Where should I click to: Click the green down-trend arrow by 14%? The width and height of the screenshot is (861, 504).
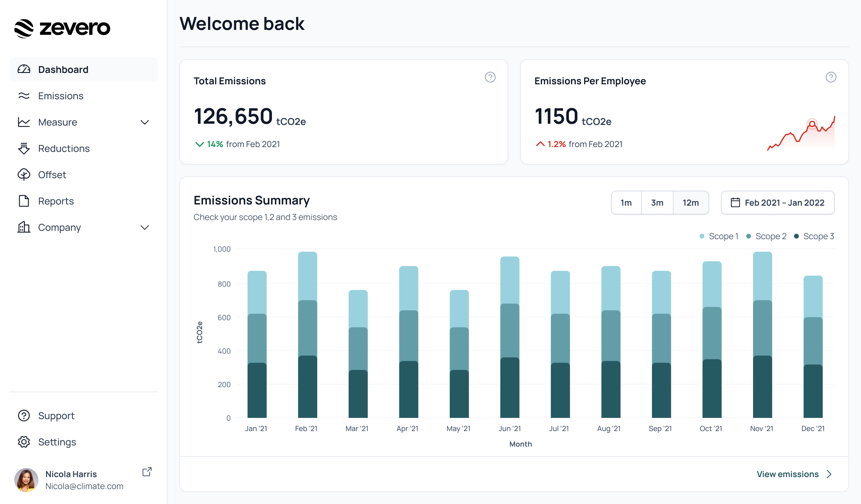pyautogui.click(x=199, y=144)
